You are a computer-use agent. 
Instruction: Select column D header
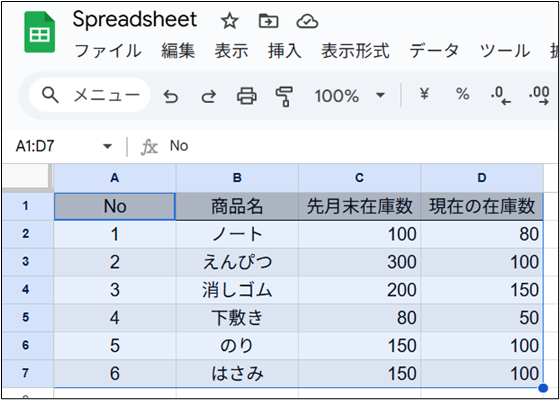coord(482,178)
